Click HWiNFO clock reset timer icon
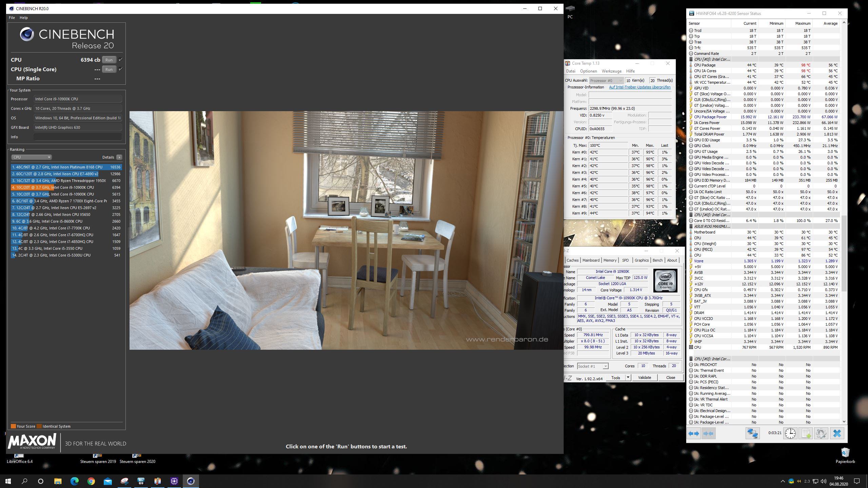 (790, 433)
